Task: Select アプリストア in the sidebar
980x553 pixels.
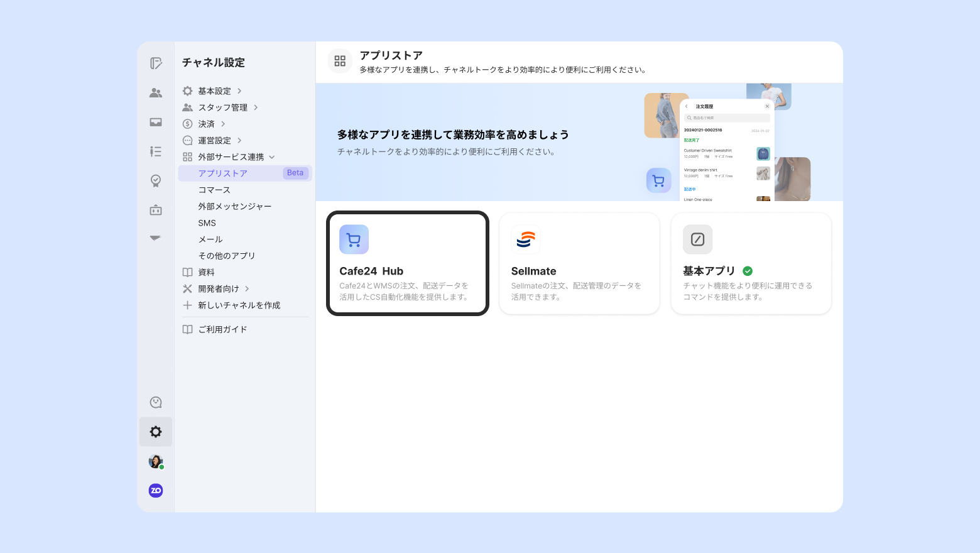Action: click(x=245, y=173)
